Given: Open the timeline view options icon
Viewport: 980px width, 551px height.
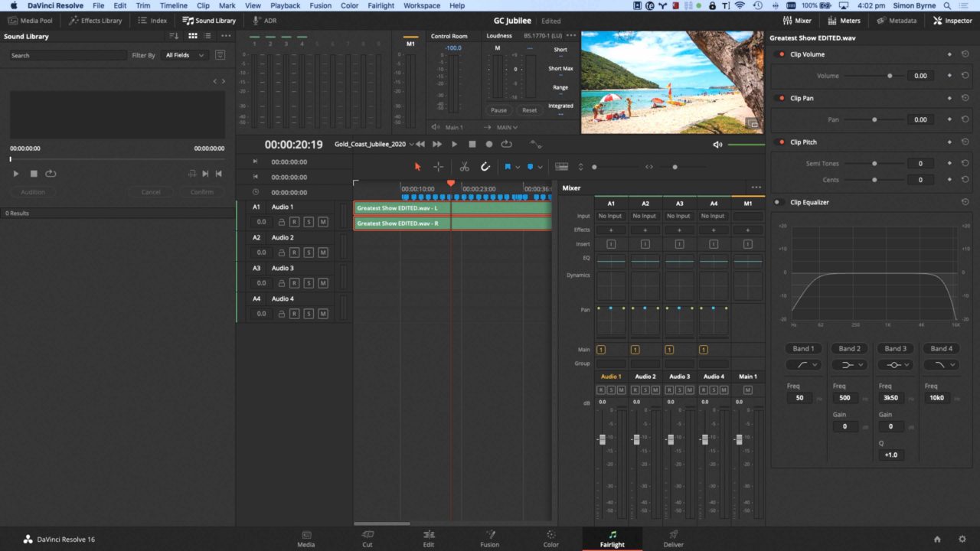Looking at the screenshot, I should [562, 166].
